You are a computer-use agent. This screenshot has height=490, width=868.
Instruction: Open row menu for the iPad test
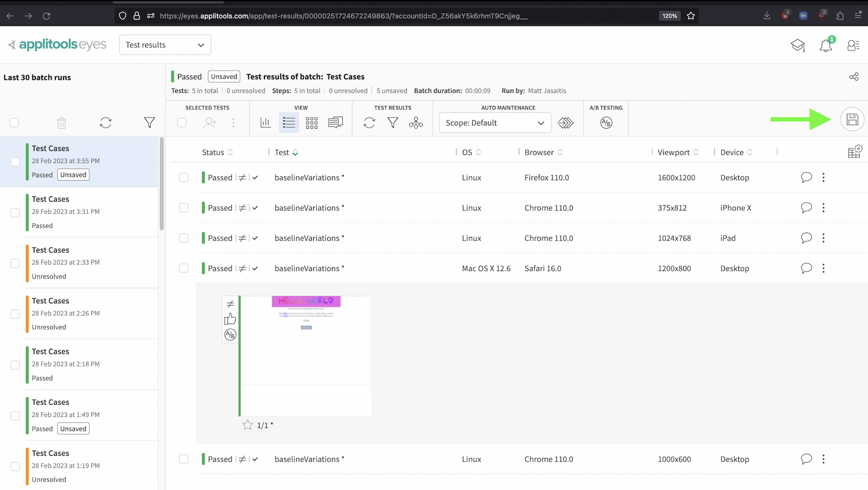[x=824, y=238]
